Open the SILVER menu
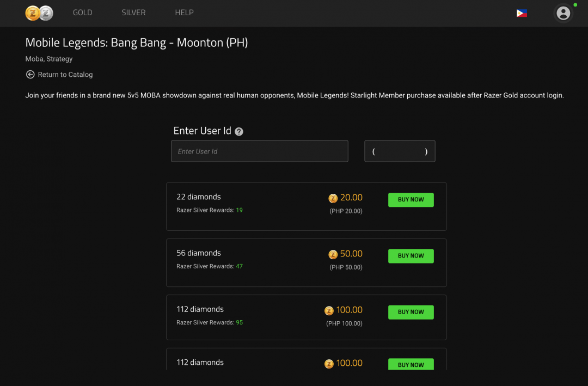This screenshot has height=386, width=588. click(133, 13)
